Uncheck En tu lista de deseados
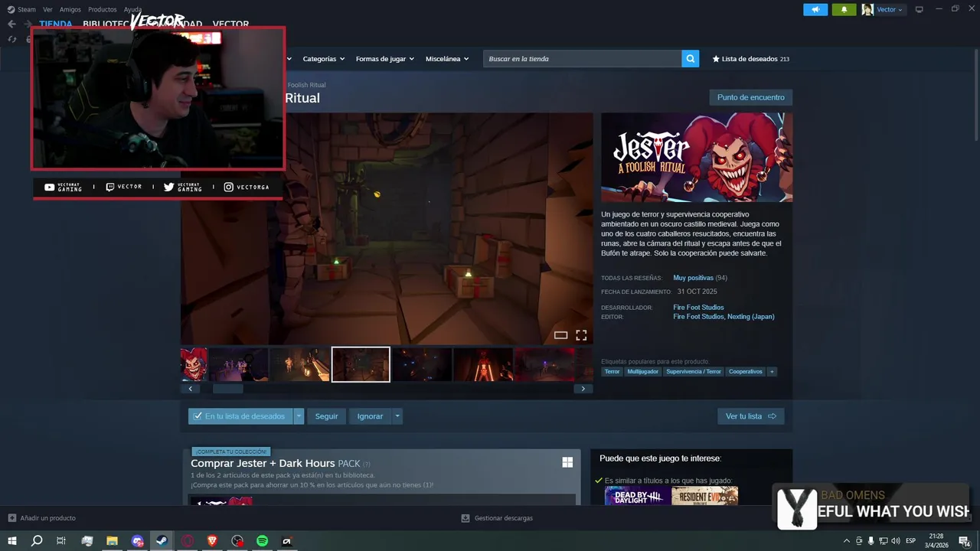This screenshot has width=980, height=551. (x=198, y=416)
